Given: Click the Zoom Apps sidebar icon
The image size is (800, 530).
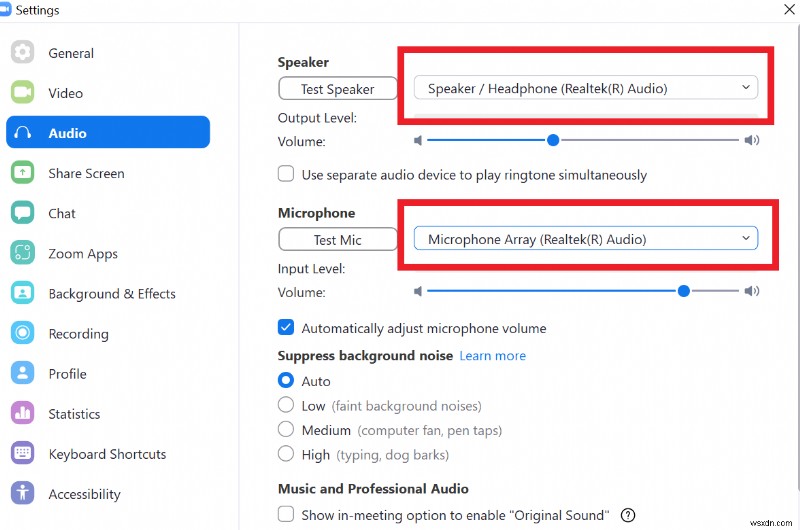Looking at the screenshot, I should [22, 254].
